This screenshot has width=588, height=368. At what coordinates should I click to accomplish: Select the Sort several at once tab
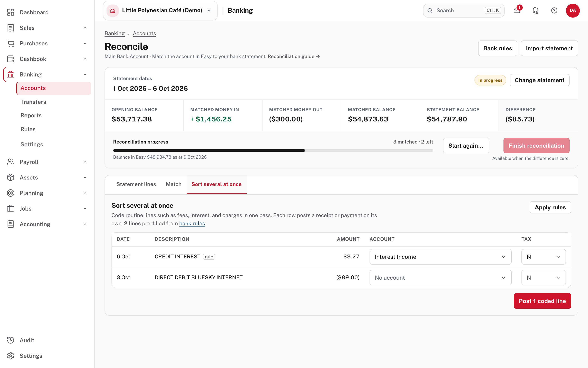pyautogui.click(x=216, y=184)
